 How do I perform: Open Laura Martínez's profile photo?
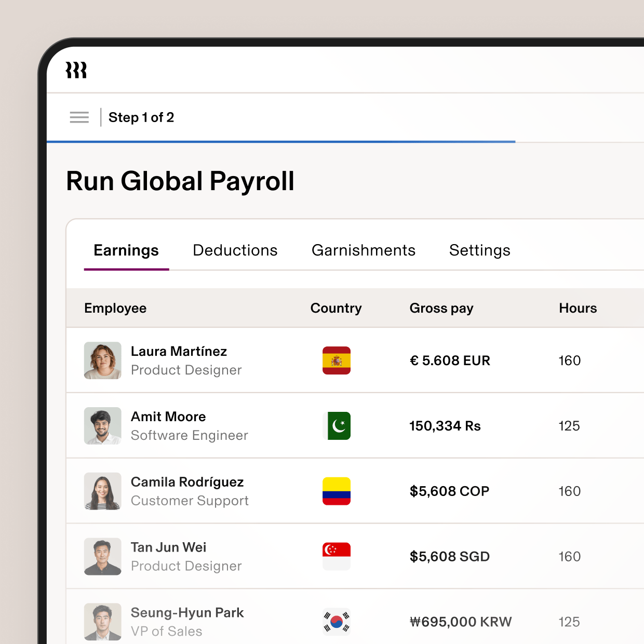point(102,360)
